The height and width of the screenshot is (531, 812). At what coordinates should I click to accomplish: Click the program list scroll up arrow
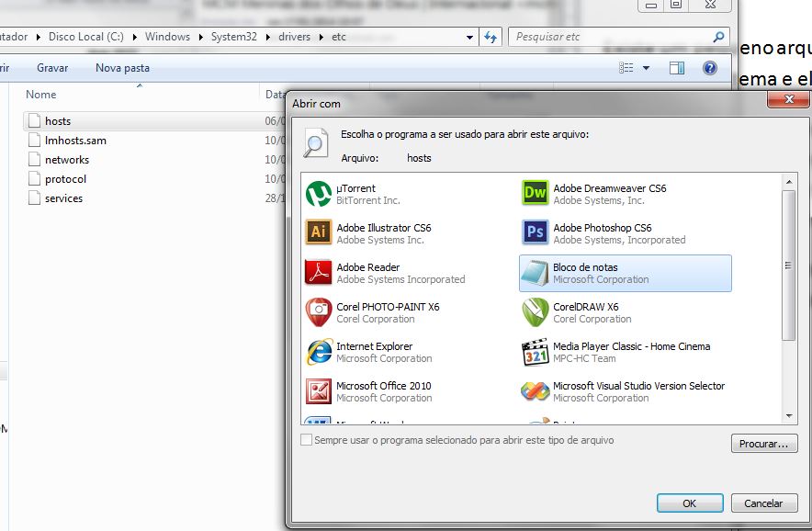tap(788, 182)
